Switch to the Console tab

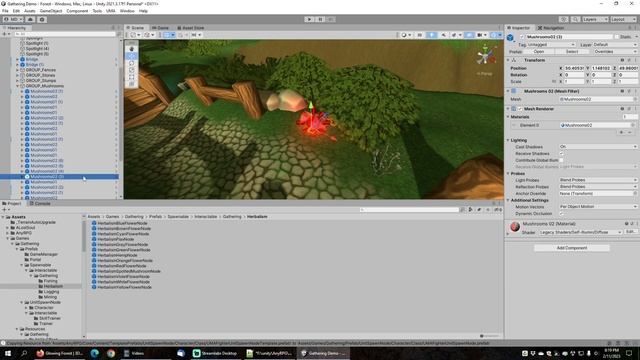pyautogui.click(x=40, y=203)
